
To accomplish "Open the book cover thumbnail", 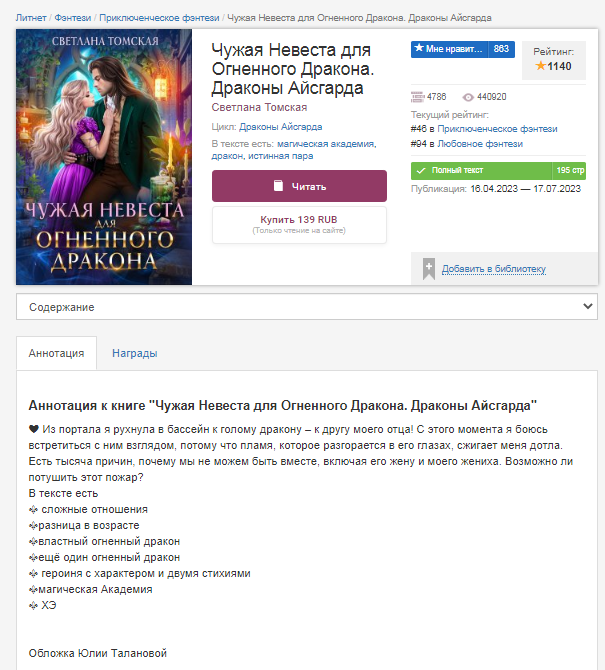I will 104,157.
